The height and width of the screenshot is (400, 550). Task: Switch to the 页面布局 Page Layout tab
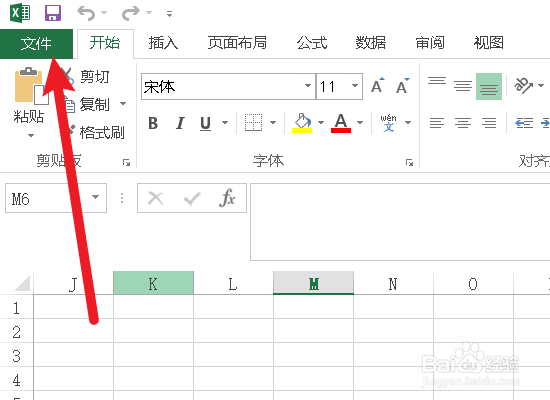click(x=237, y=43)
